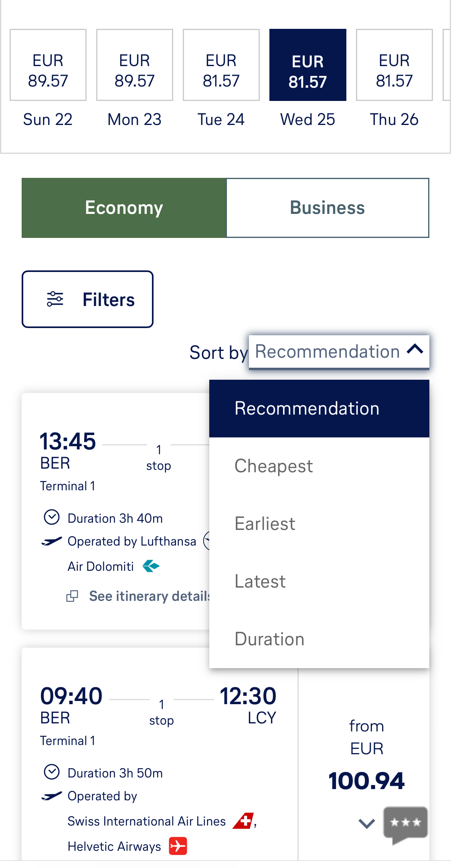Click the Helvetic Airways red logo
Viewport: 451px width, 868px height.
click(178, 846)
